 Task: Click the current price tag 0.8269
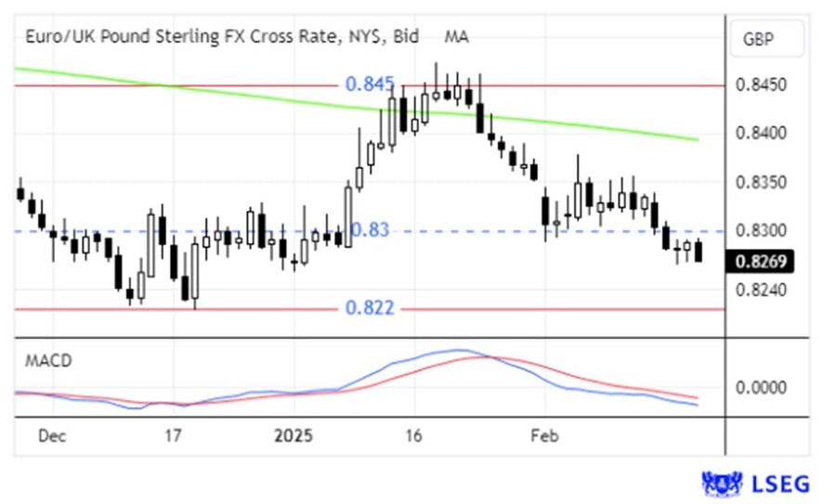point(760,261)
